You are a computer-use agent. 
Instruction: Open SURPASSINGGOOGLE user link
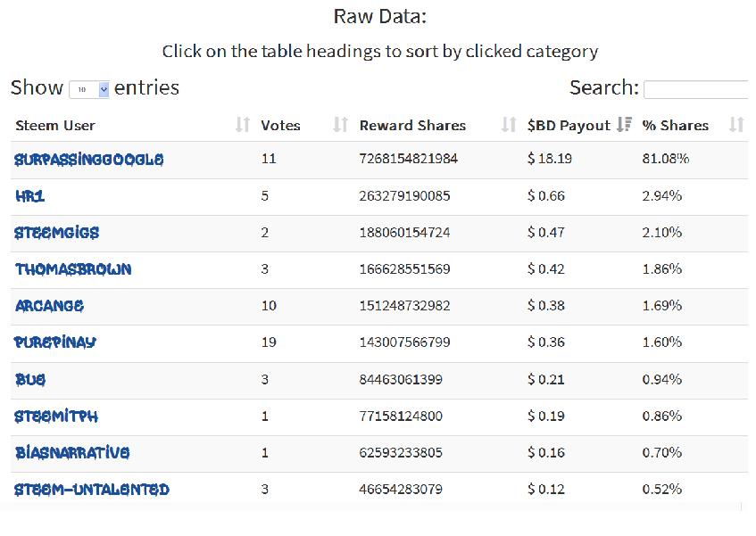point(88,160)
